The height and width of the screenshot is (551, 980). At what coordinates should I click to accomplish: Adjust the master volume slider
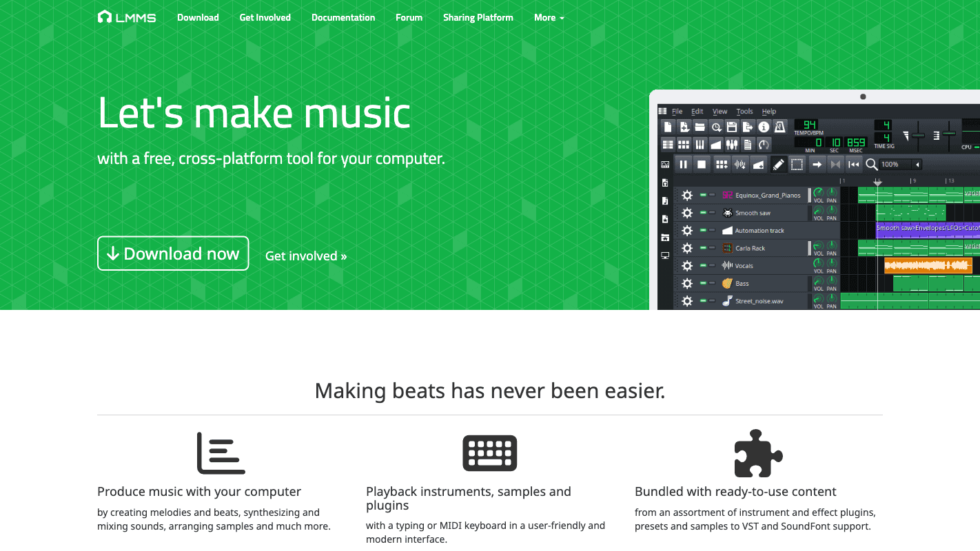point(919,136)
